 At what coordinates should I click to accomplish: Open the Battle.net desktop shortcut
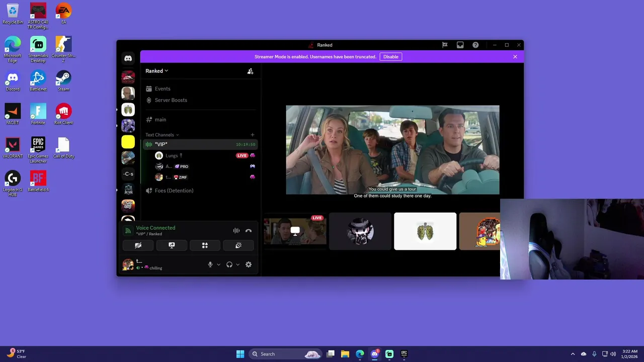[x=38, y=81]
